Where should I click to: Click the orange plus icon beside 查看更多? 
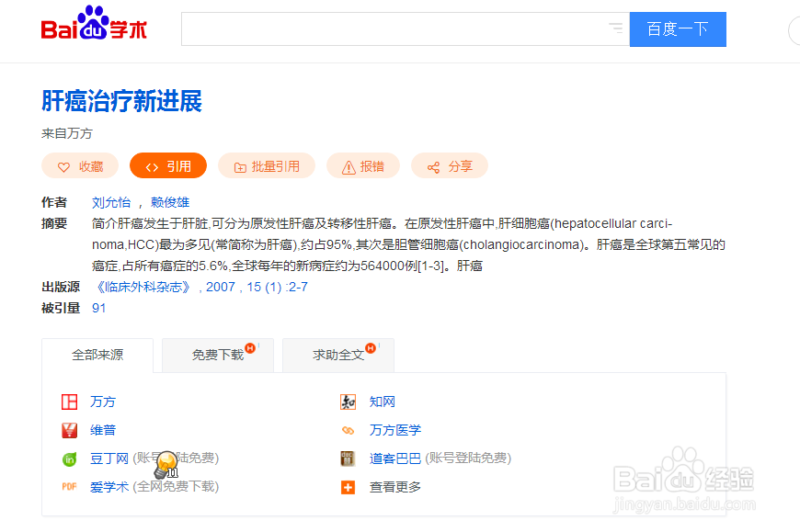click(x=348, y=488)
